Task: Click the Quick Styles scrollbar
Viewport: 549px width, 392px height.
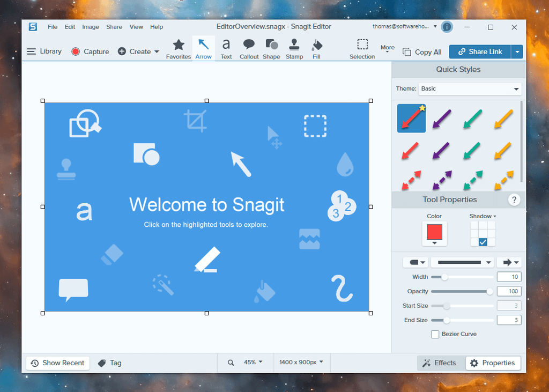Action: [522, 141]
